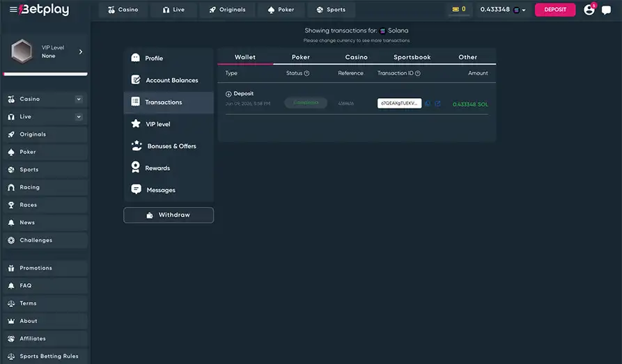
Task: Copy the transaction ID with copy icon
Action: coord(428,104)
